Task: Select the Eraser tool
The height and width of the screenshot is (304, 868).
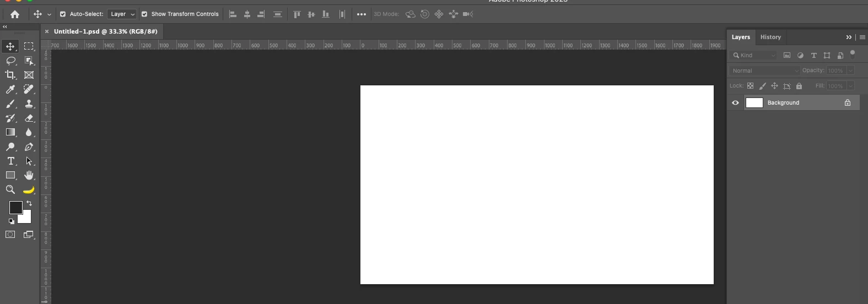Action: pos(29,118)
